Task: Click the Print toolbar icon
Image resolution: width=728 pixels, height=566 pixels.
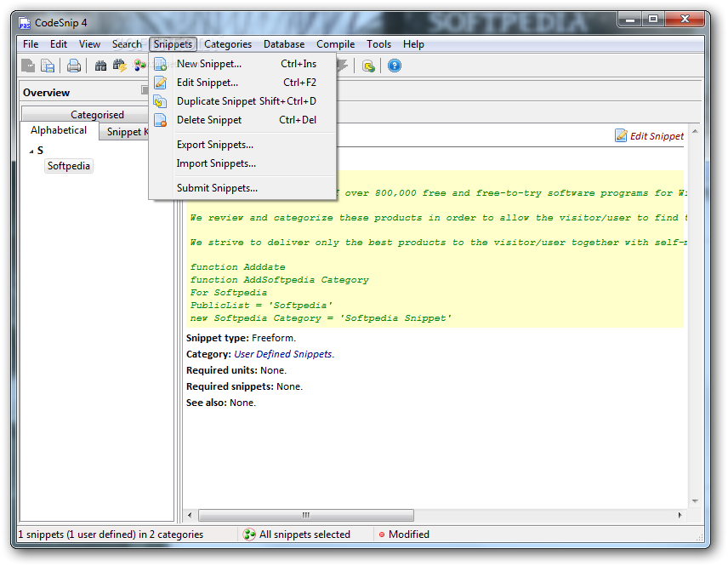Action: (x=74, y=66)
